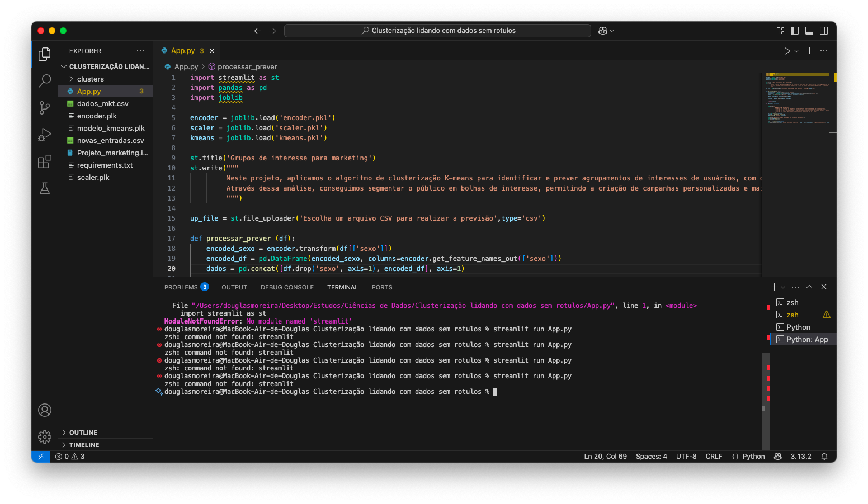The width and height of the screenshot is (868, 504).
Task: Go forward with the navigation arrow
Action: (272, 31)
